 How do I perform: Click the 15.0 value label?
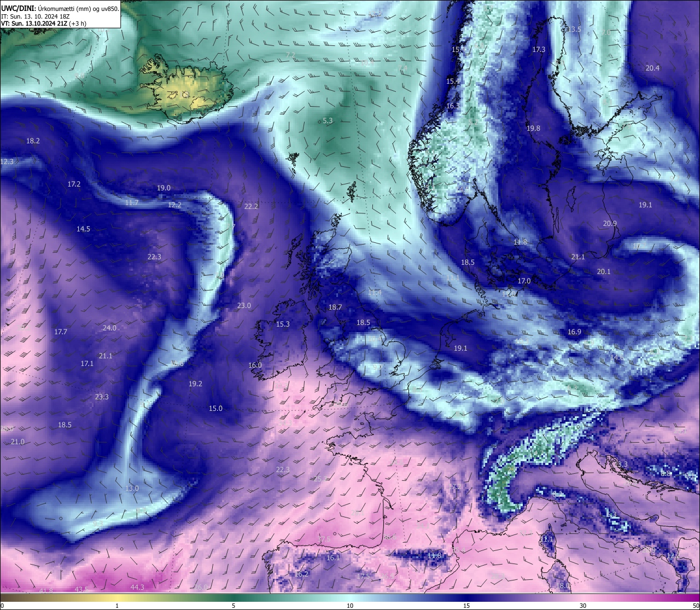[x=215, y=409]
